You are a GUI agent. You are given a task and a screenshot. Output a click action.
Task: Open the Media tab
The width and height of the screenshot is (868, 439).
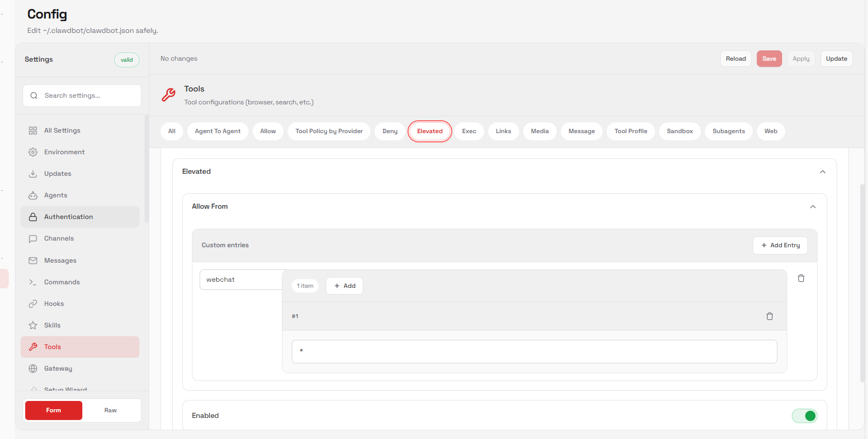click(540, 131)
